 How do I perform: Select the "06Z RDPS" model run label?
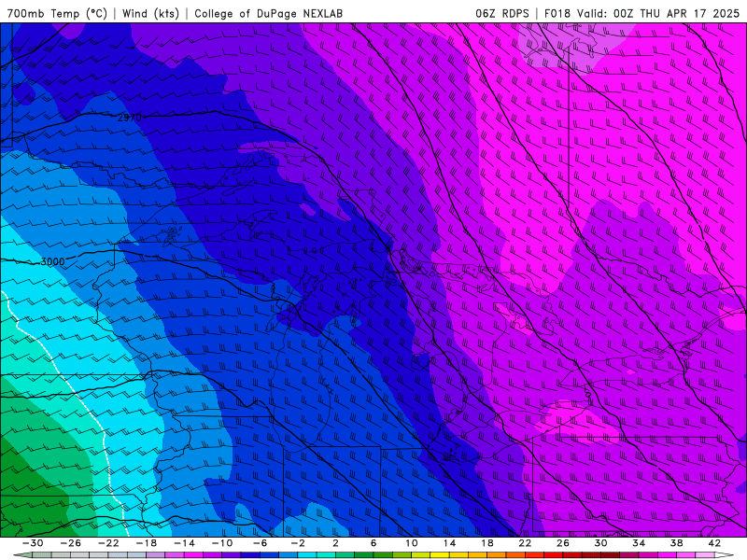[x=501, y=13]
